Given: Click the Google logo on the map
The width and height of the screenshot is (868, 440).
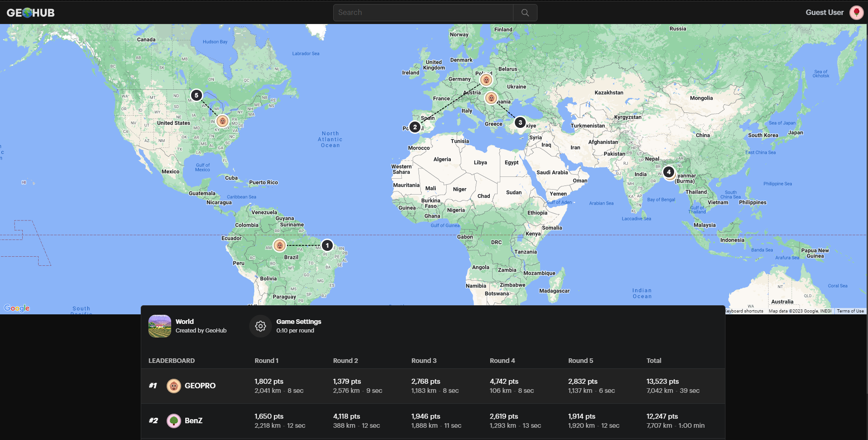Looking at the screenshot, I should 16,308.
